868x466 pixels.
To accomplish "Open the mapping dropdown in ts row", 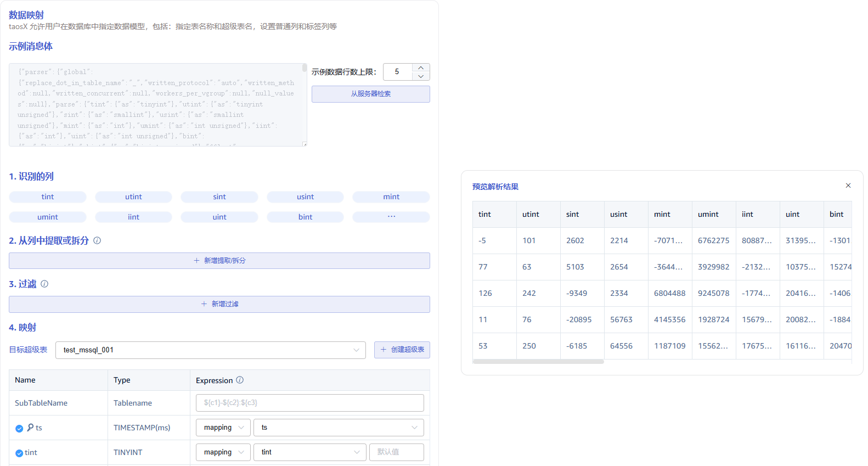I will coord(223,428).
